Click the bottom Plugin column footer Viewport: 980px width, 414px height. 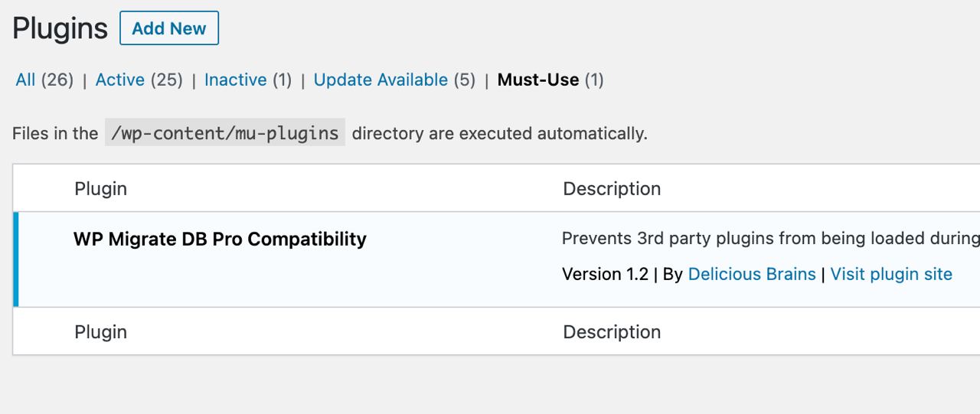pyautogui.click(x=101, y=332)
